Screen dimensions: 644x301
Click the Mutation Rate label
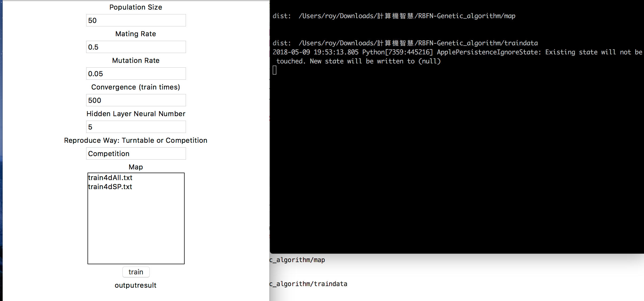(136, 60)
